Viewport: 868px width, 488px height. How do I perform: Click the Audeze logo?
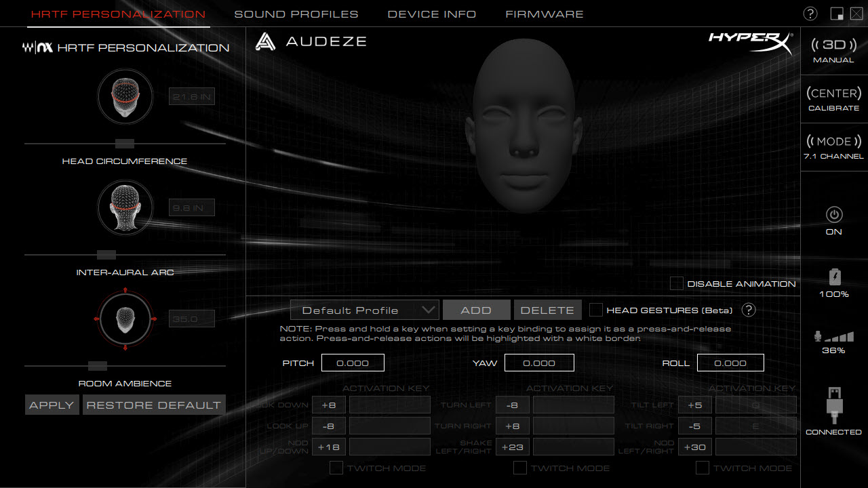[x=311, y=41]
